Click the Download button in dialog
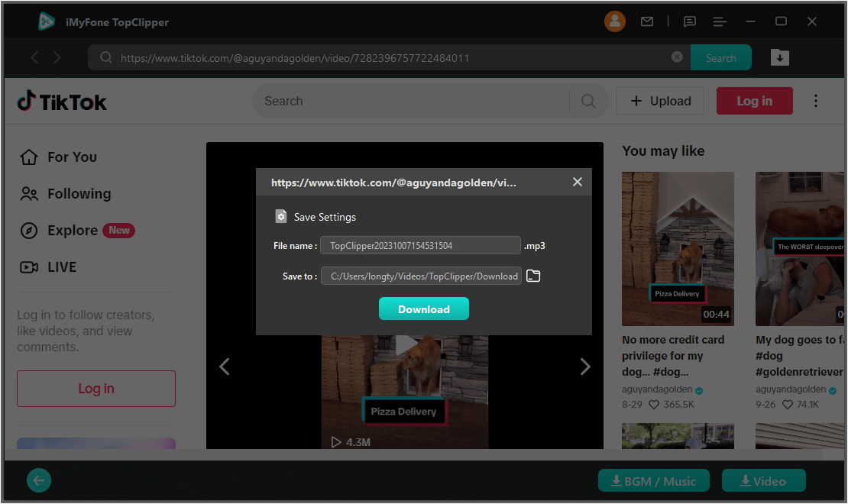 (x=424, y=309)
